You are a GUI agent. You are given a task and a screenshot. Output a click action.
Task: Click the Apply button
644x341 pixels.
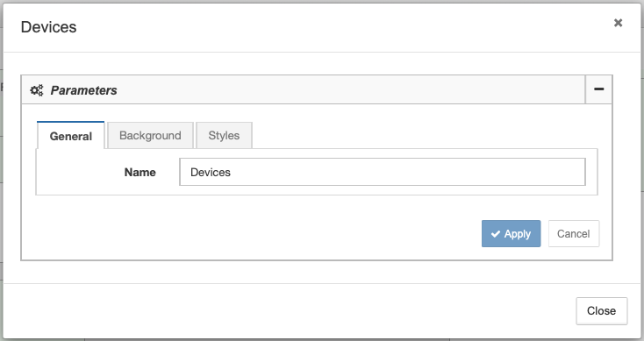click(x=511, y=233)
